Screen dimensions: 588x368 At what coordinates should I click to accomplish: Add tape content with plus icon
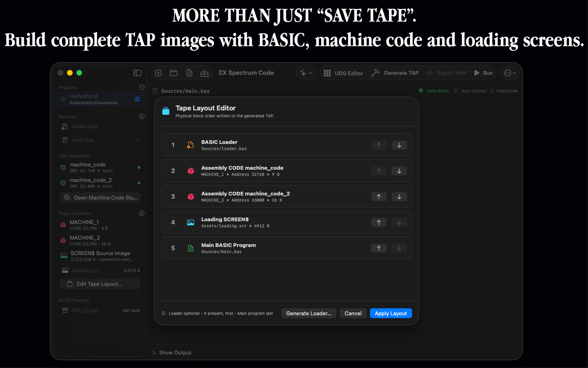click(x=142, y=213)
